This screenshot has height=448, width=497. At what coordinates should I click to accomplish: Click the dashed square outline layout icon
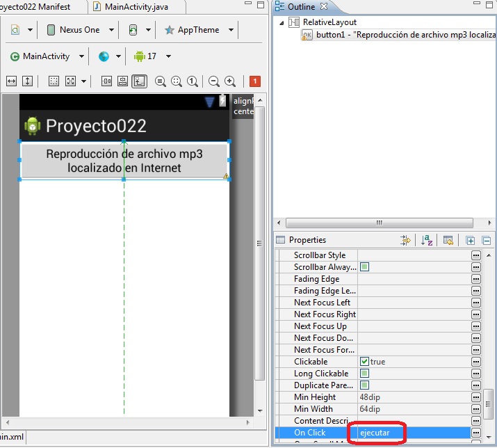54,81
